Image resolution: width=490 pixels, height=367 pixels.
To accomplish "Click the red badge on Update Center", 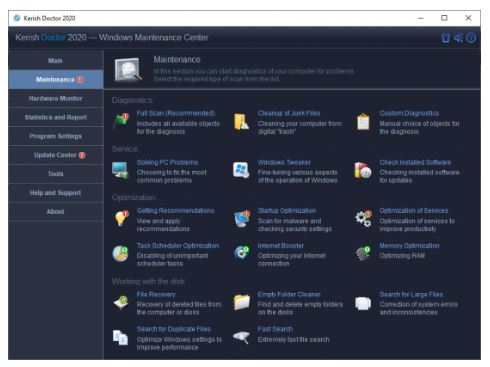I will pos(82,155).
